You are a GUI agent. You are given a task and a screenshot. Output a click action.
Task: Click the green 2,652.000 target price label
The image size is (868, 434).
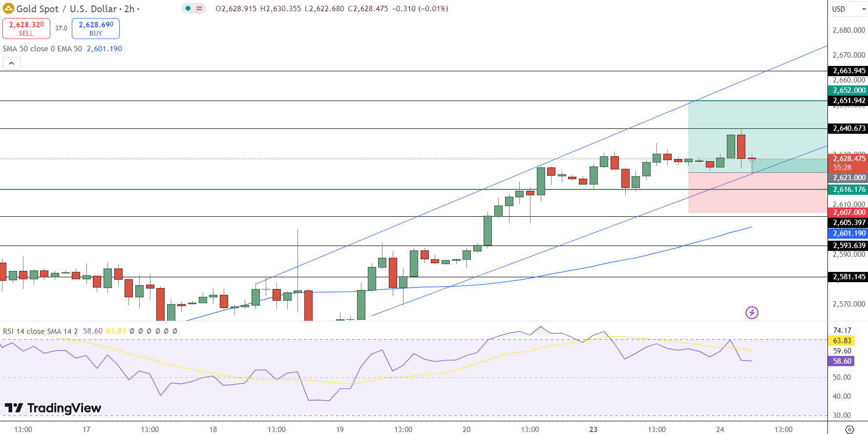pyautogui.click(x=848, y=90)
